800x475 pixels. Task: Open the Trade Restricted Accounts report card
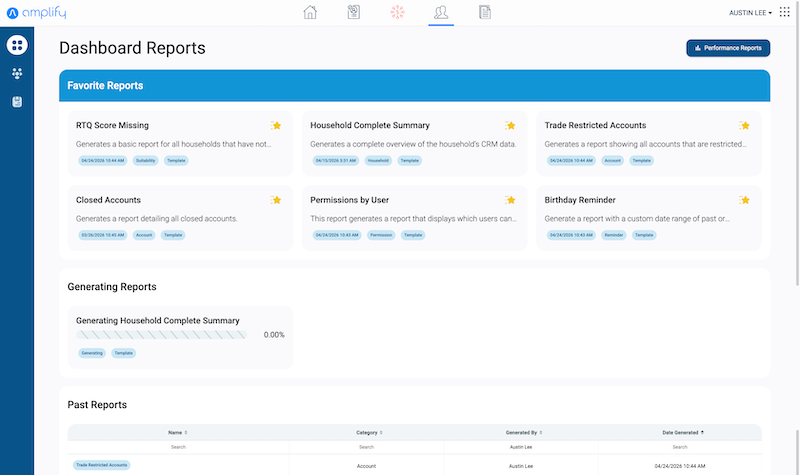(648, 143)
